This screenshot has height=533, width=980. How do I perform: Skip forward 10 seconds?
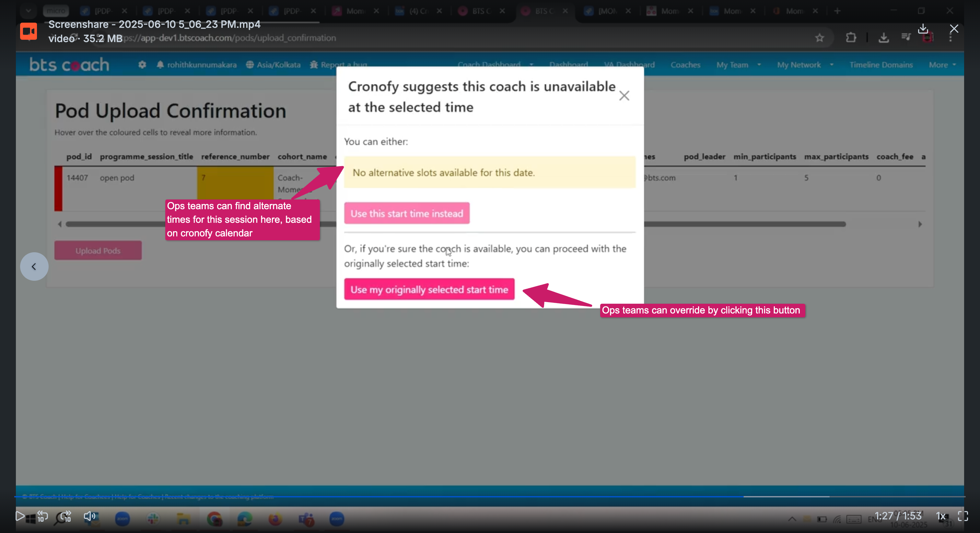pyautogui.click(x=65, y=516)
